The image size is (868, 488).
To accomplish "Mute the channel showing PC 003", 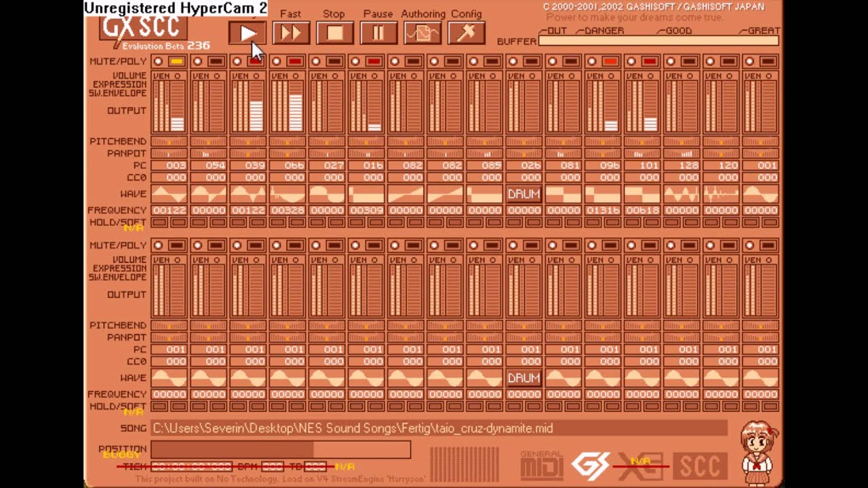I will [x=158, y=62].
